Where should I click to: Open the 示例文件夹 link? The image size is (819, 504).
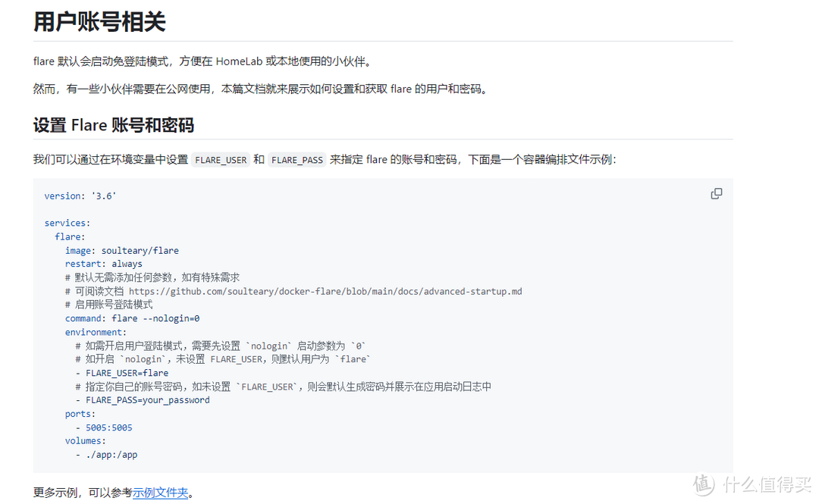click(161, 492)
